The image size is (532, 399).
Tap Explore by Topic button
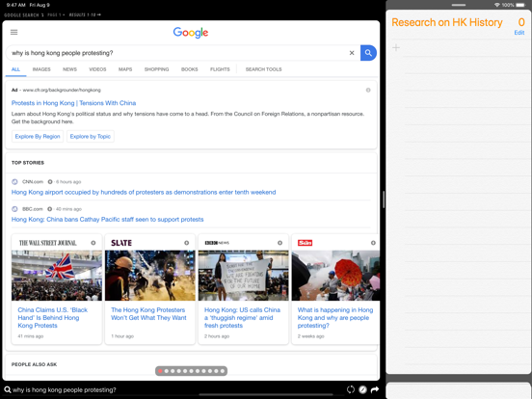(91, 137)
